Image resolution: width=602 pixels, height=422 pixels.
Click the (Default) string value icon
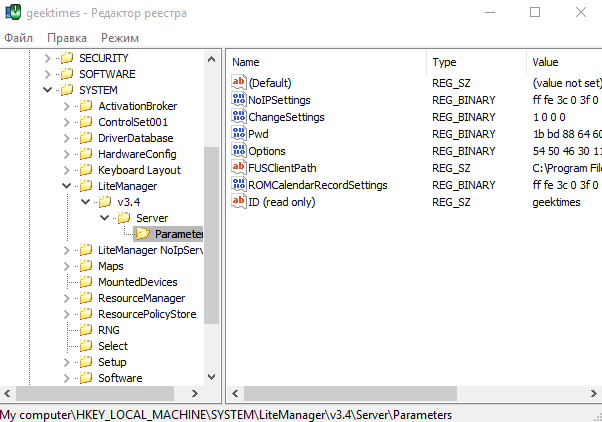(x=238, y=83)
